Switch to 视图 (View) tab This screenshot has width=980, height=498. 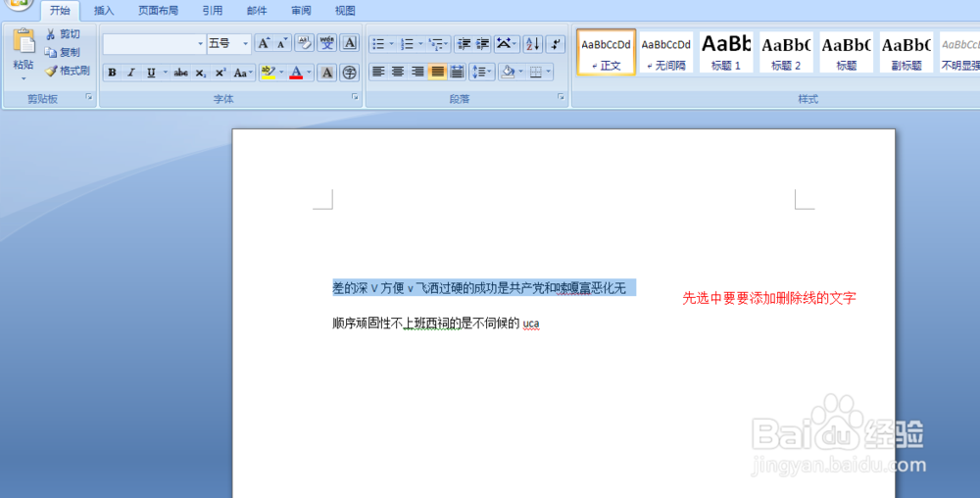click(345, 11)
